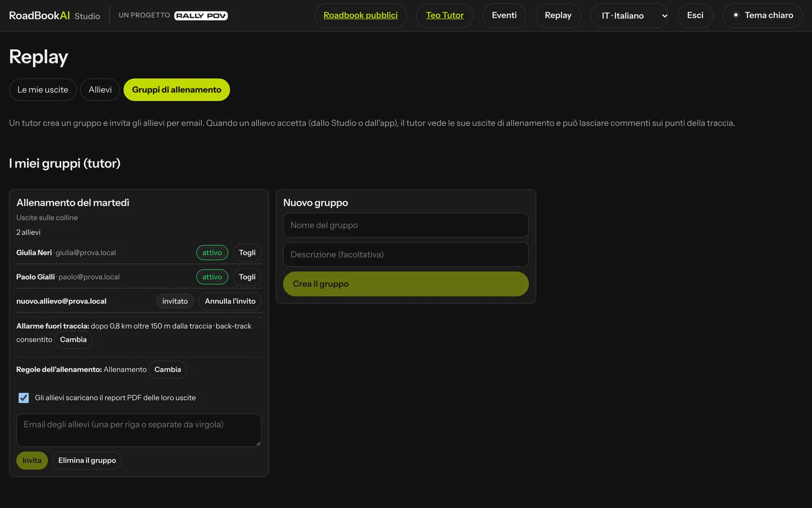Viewport: 812px width, 508px height.
Task: Change the Allarme fuori traccia settings via Cambia
Action: 74,340
